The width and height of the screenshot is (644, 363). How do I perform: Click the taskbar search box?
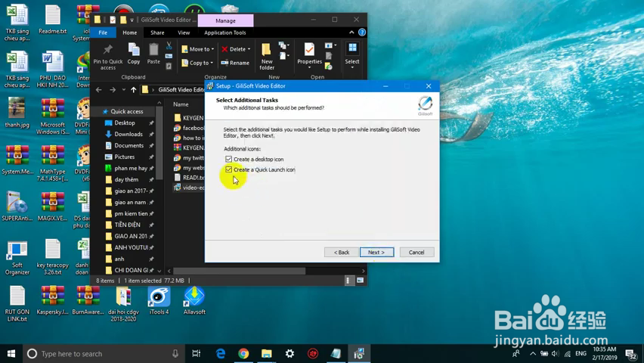(x=103, y=353)
